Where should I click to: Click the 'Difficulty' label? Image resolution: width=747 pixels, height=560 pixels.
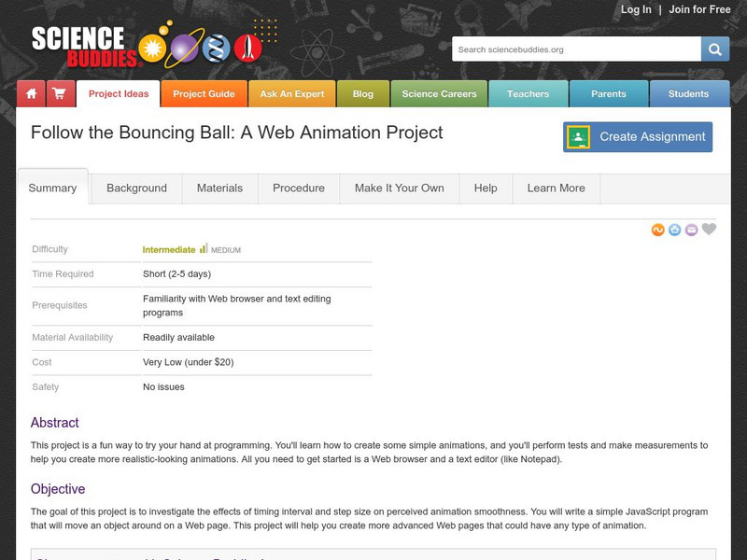tap(50, 249)
